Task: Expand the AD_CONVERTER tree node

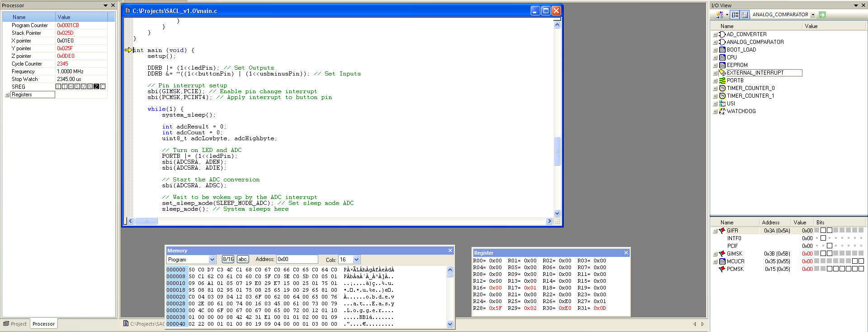Action: [x=715, y=35]
